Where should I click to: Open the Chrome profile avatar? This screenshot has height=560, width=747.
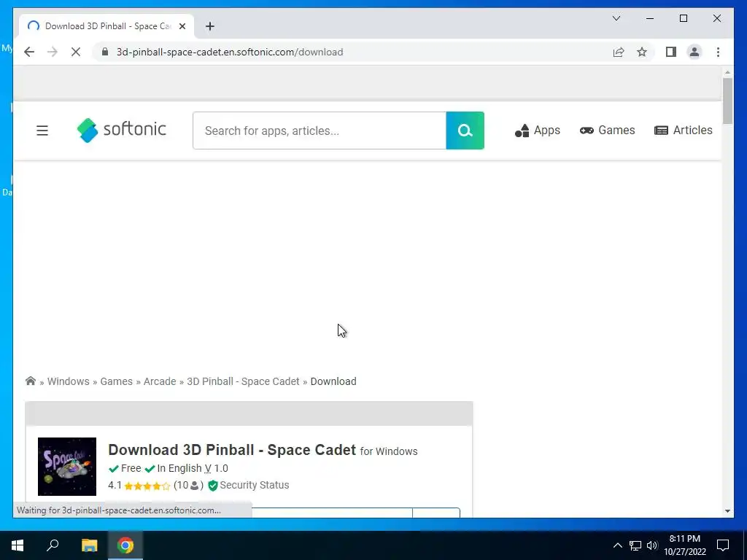pyautogui.click(x=694, y=52)
